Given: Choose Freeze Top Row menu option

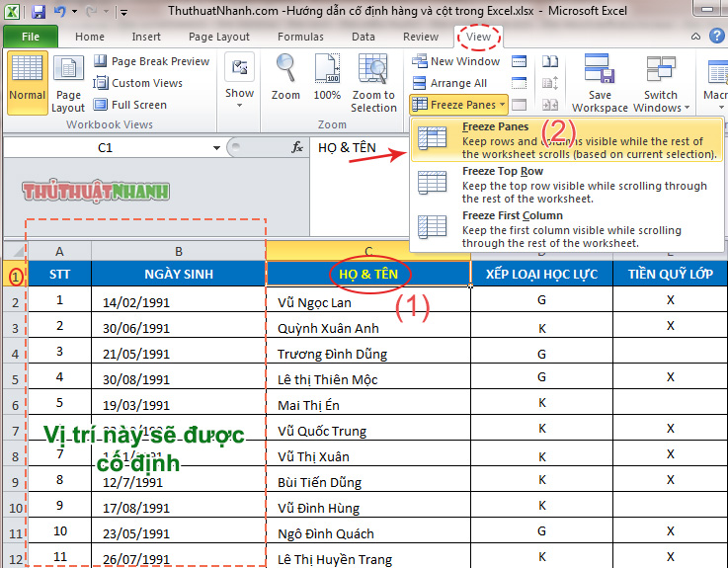Looking at the screenshot, I should pyautogui.click(x=567, y=185).
